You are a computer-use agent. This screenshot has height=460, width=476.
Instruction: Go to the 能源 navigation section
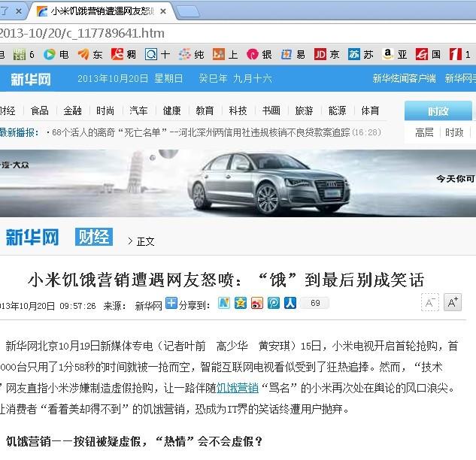(x=337, y=110)
